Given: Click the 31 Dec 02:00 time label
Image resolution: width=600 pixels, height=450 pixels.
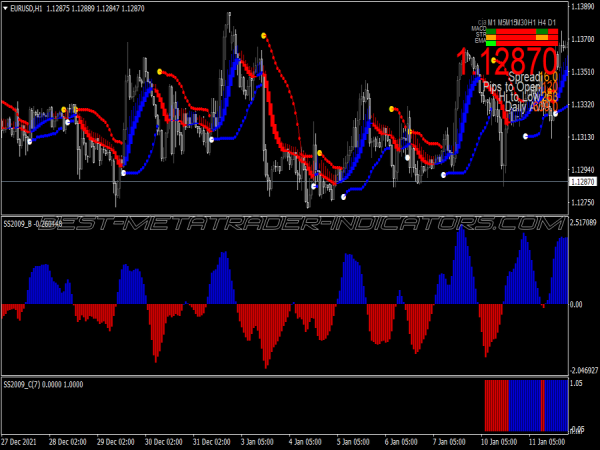Looking at the screenshot, I should pyautogui.click(x=212, y=442).
